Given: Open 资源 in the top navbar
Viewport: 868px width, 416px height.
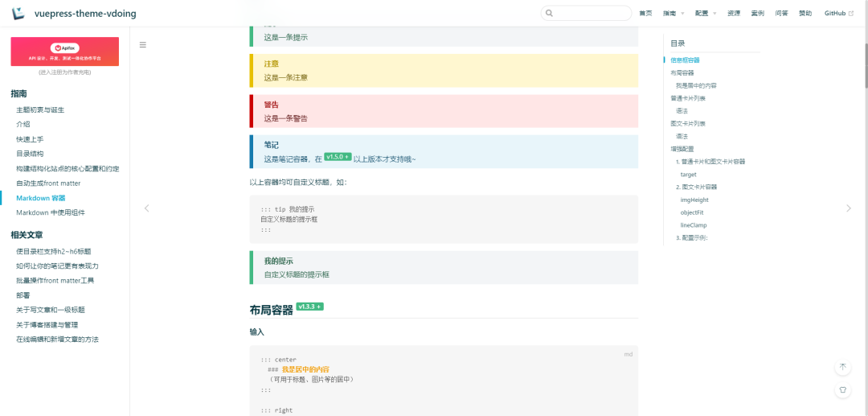Looking at the screenshot, I should click(x=734, y=14).
